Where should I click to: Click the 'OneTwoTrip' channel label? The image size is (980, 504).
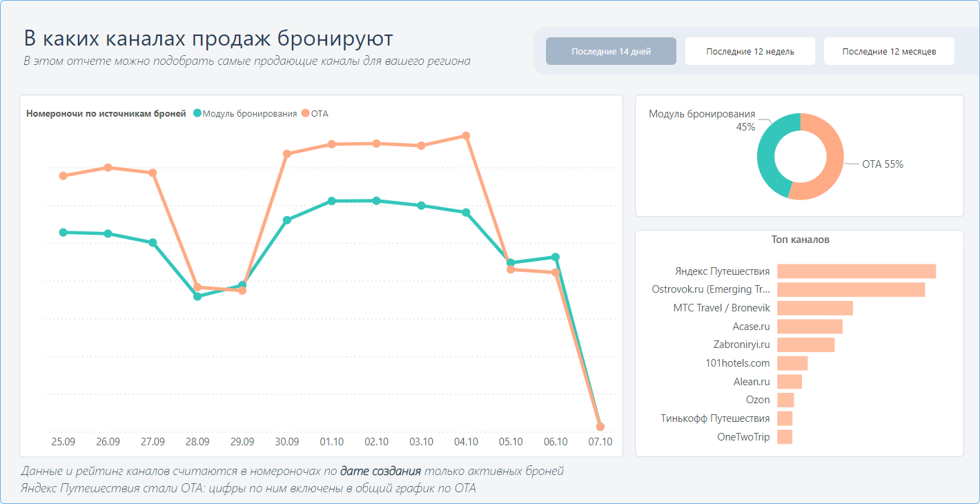(x=744, y=436)
